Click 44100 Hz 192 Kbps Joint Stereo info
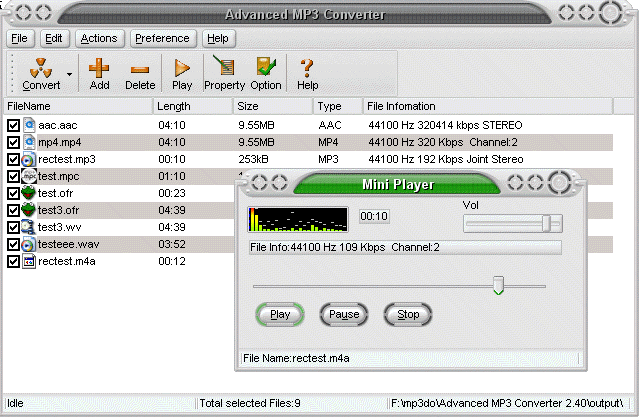Screen dimensions: 639x417 tap(445, 159)
